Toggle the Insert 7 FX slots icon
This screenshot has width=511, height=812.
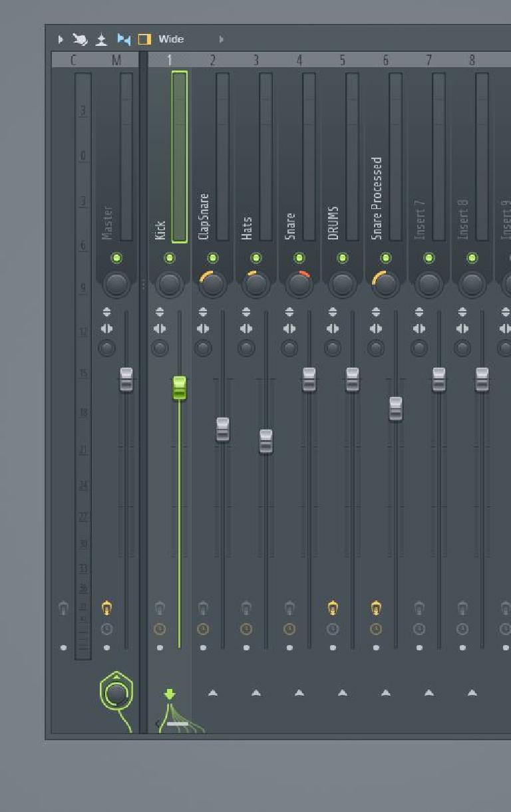coord(419,608)
